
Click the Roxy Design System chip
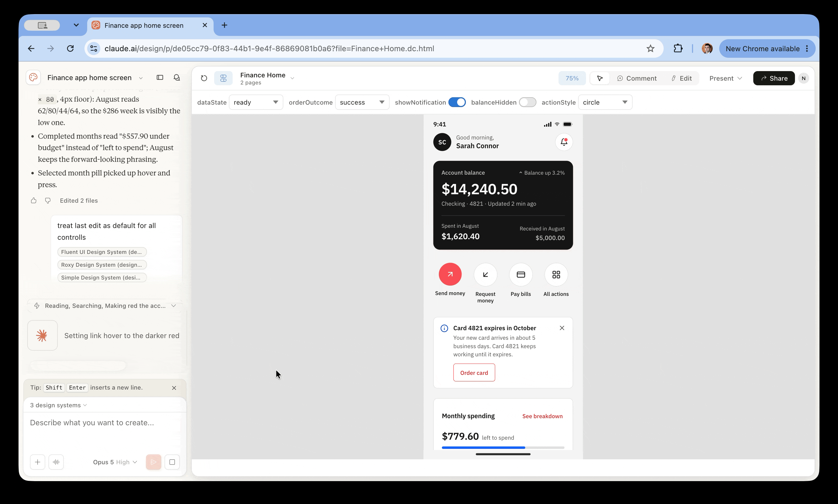pos(102,265)
